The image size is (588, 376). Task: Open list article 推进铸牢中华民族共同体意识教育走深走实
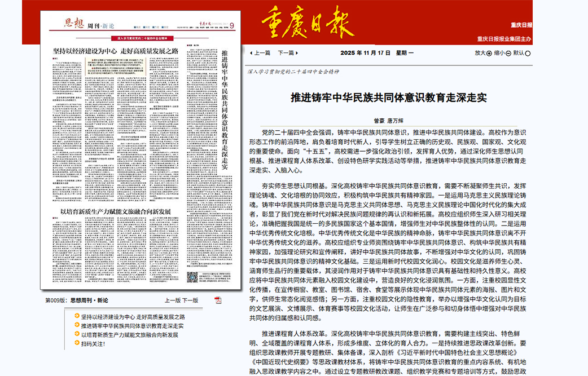pos(133,326)
